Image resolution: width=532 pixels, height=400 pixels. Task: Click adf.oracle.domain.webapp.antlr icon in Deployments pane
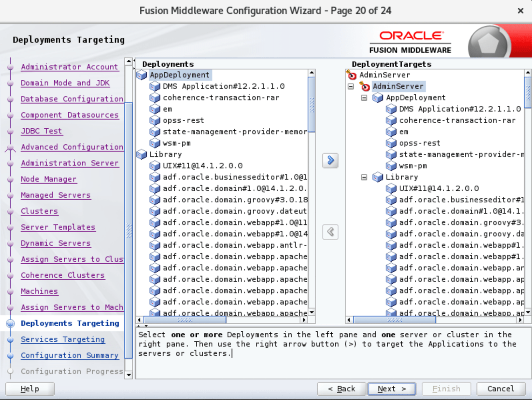point(155,245)
